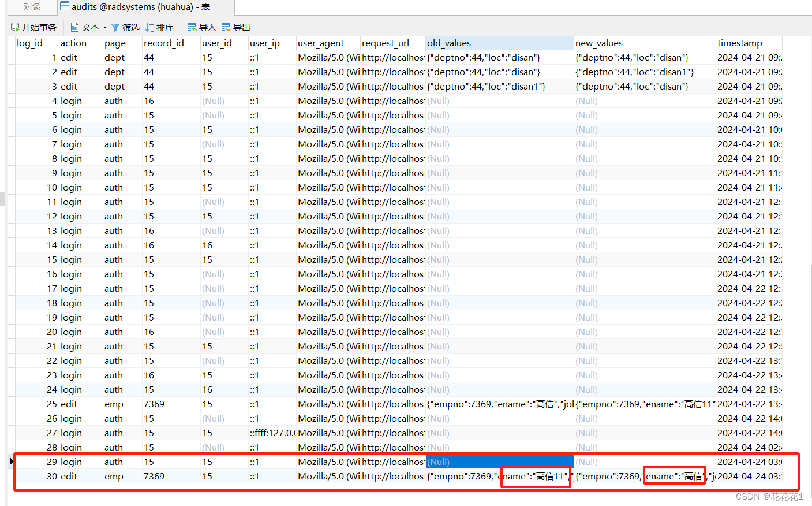This screenshot has width=812, height=506.
Task: Click timestamp 2024-04-22 cell in row 22
Action: (x=749, y=360)
